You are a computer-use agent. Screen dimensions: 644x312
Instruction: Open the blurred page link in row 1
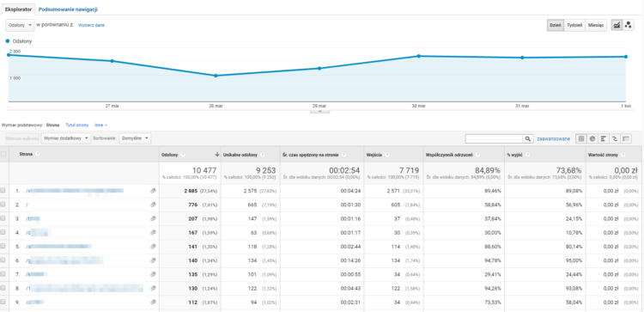pos(75,191)
